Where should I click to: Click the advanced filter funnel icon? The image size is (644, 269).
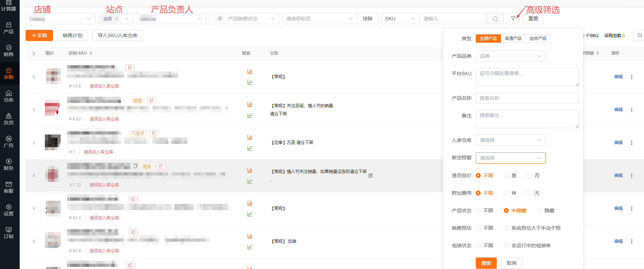point(513,19)
